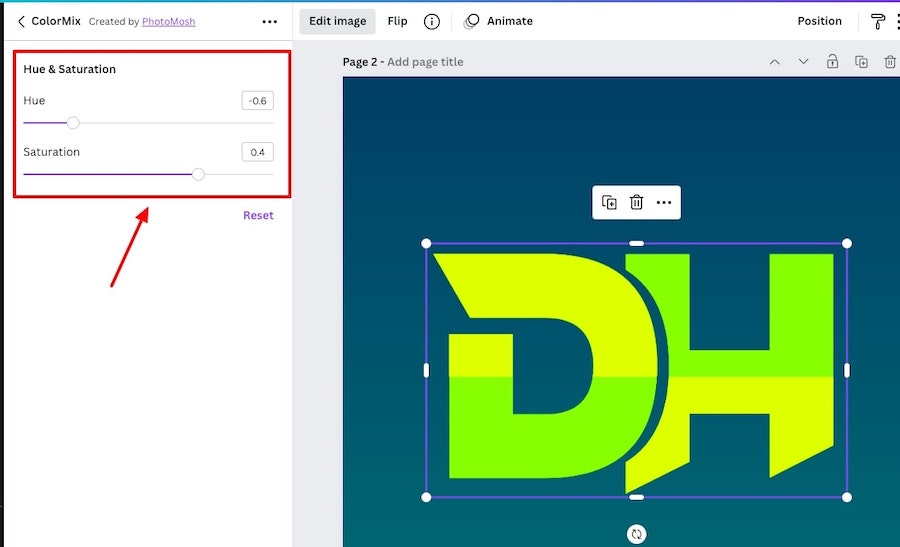Click the Saturation value input field
The image size is (900, 547).
click(x=257, y=152)
